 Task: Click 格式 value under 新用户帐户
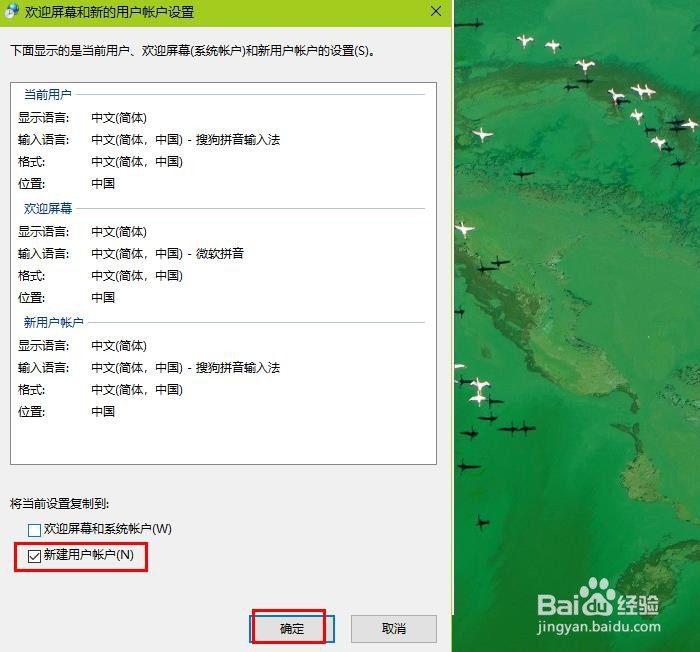tap(137, 389)
